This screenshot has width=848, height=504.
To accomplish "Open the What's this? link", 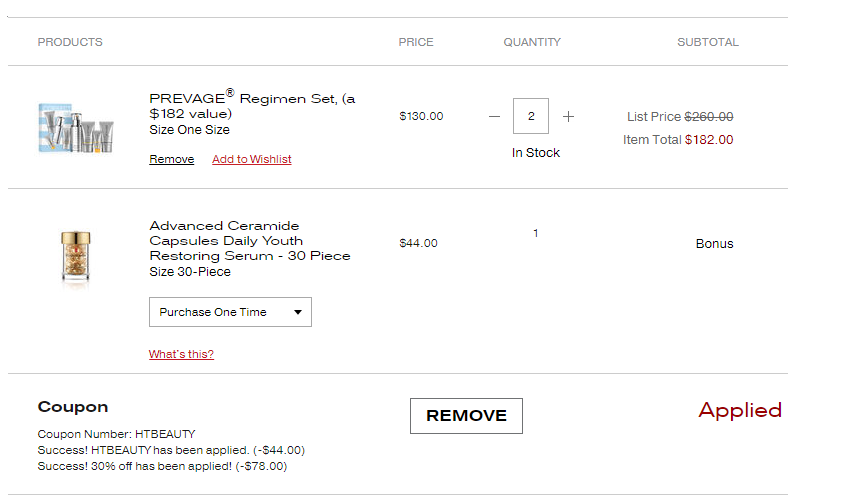I will tap(181, 354).
